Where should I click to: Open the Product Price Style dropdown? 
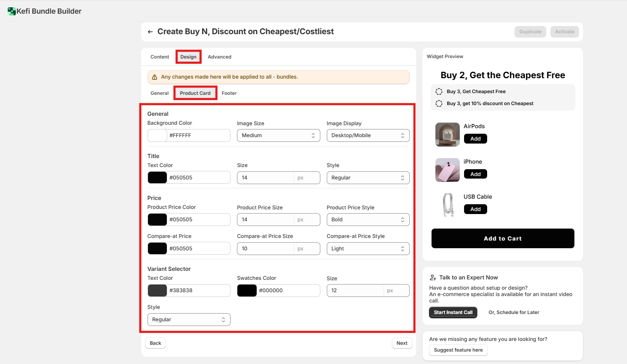tap(368, 220)
